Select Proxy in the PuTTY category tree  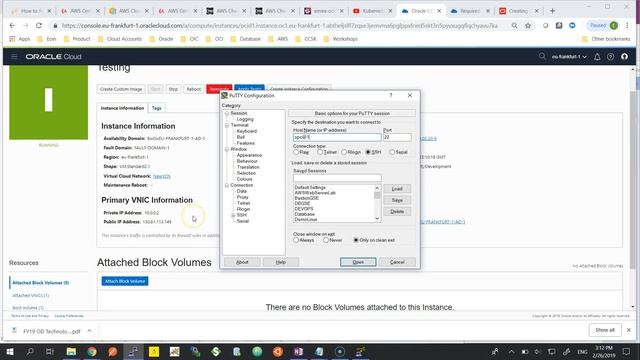(242, 197)
